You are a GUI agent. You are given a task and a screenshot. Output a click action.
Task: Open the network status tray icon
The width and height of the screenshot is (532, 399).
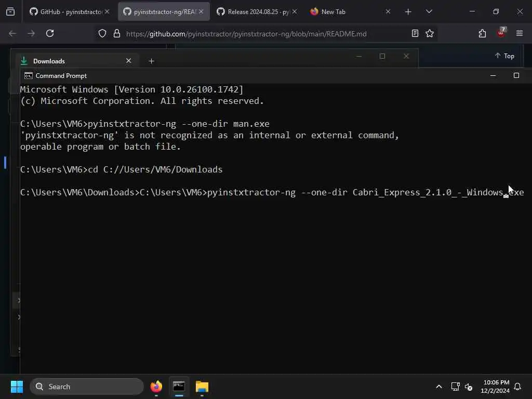455,387
